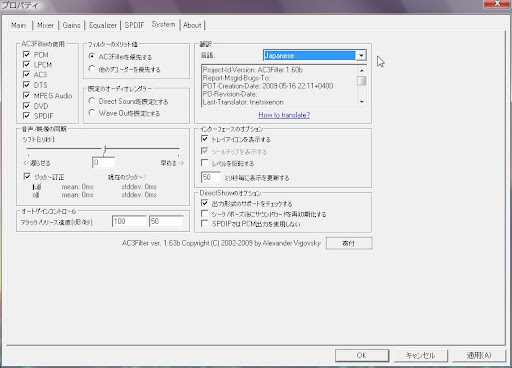The height and width of the screenshot is (368, 512).
Task: Open the Gains tab
Action: [71, 25]
